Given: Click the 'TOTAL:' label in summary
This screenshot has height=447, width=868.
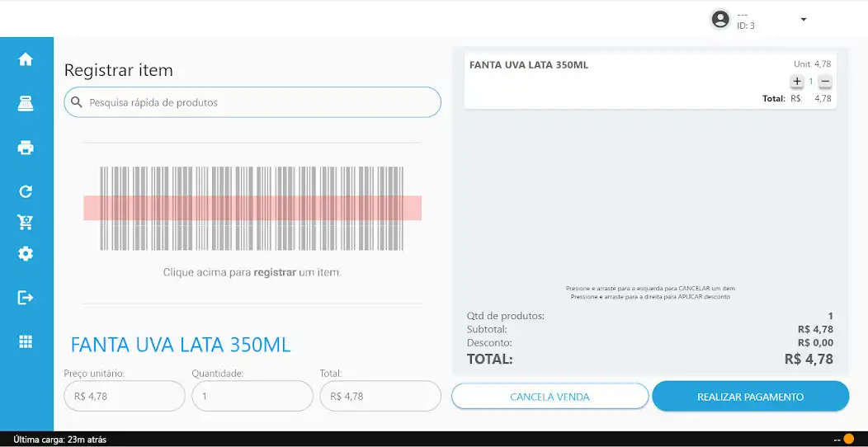Looking at the screenshot, I should (490, 359).
